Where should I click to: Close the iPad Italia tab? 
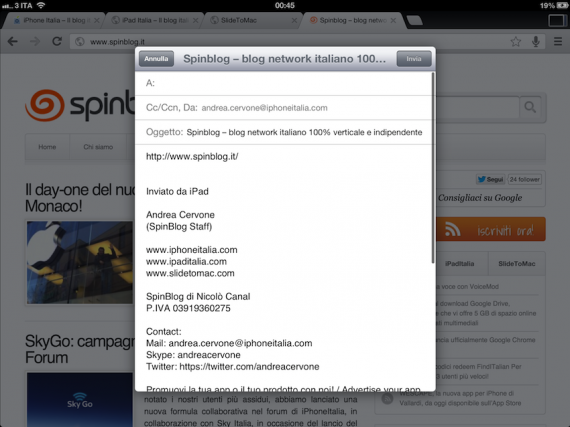coord(195,21)
